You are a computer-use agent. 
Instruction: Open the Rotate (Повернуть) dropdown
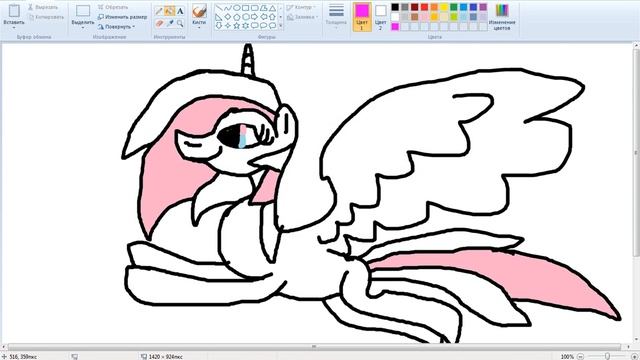(116, 27)
